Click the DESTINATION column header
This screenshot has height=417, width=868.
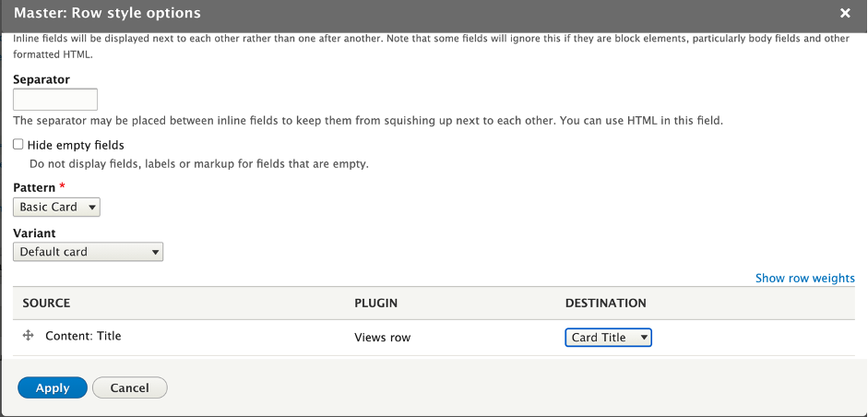tap(606, 303)
